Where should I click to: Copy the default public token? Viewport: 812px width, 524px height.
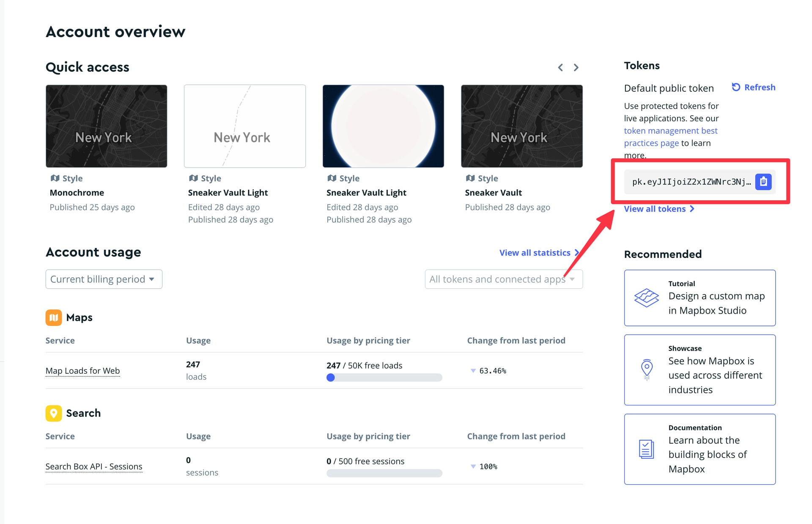(763, 182)
